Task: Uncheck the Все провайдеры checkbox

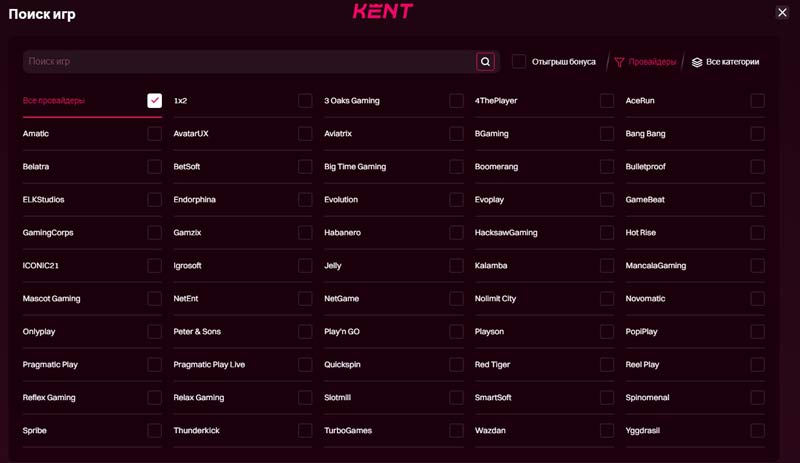Action: coord(154,101)
